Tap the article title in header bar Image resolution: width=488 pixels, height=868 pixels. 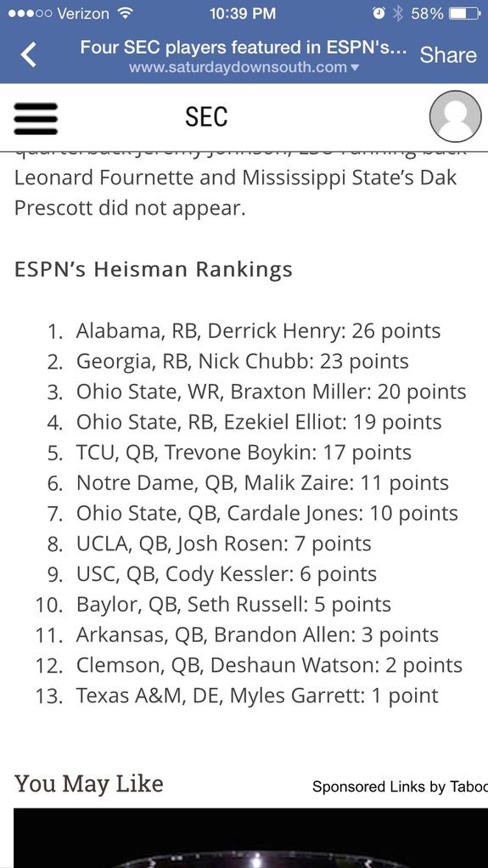pos(244,47)
